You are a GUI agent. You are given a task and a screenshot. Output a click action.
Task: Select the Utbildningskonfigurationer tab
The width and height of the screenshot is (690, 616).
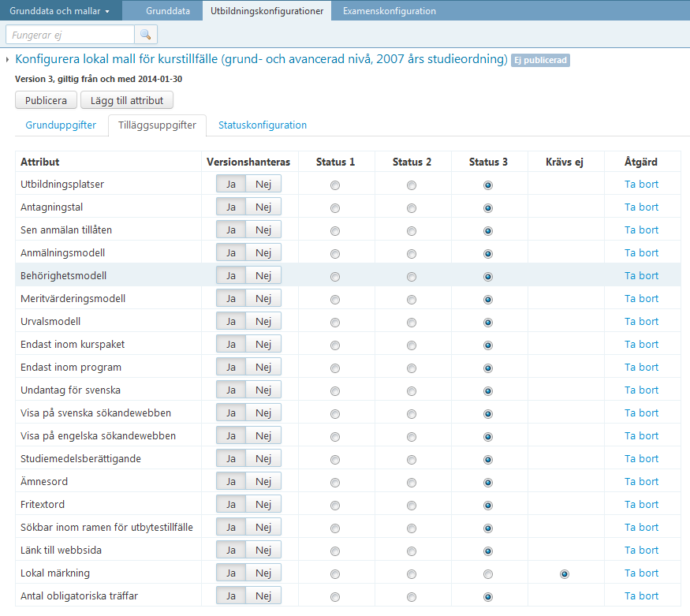(267, 11)
